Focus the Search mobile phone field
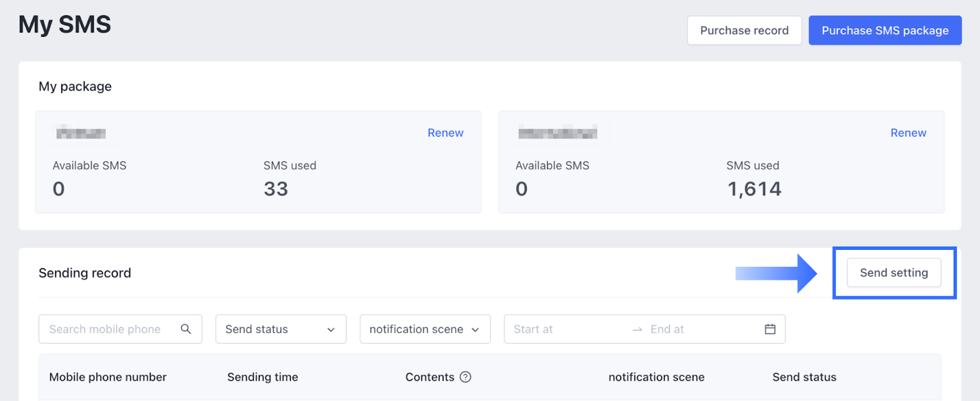Screen dimensions: 980x401 click(x=110, y=329)
